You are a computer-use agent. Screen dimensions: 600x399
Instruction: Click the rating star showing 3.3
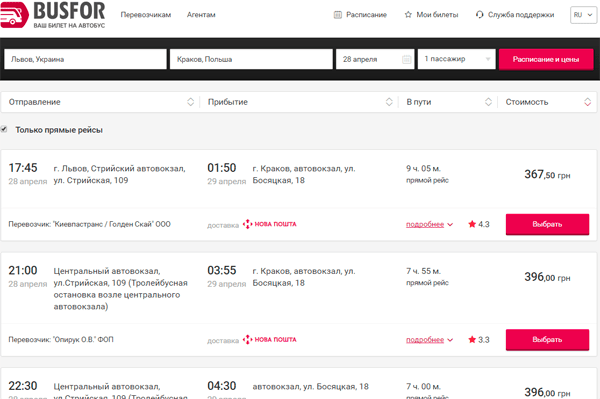click(x=472, y=340)
